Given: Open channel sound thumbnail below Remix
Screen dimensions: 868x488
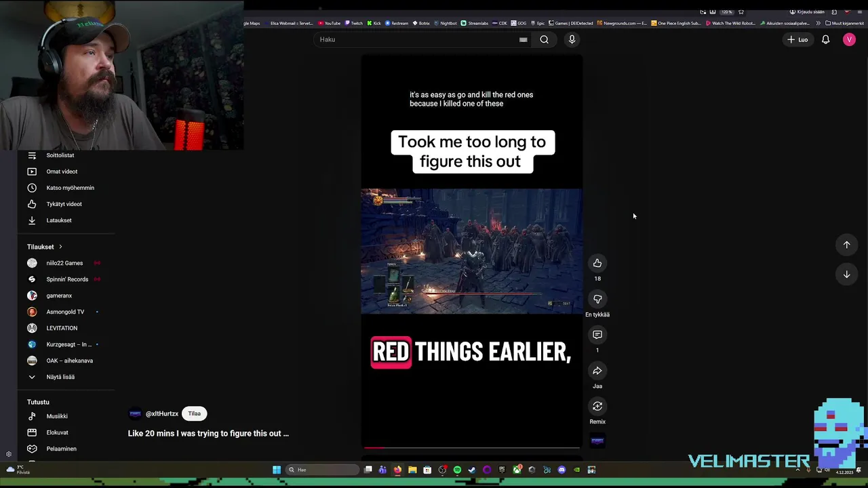Looking at the screenshot, I should pos(597,441).
